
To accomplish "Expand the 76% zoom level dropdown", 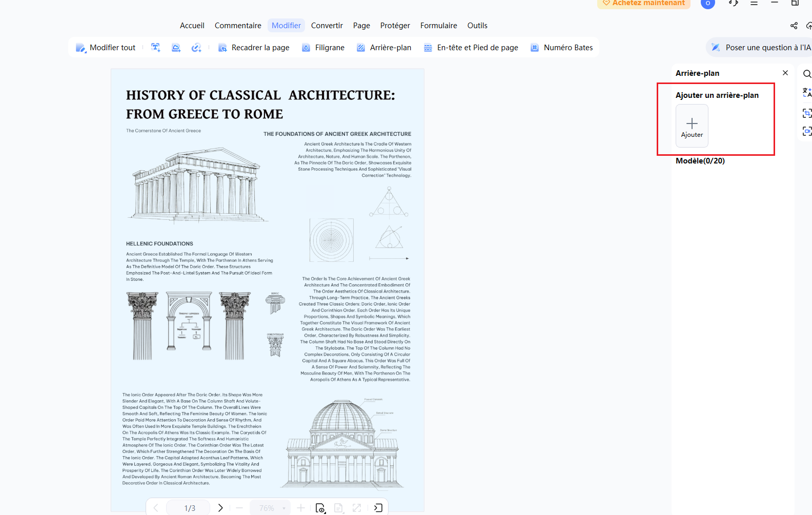I will [270, 508].
